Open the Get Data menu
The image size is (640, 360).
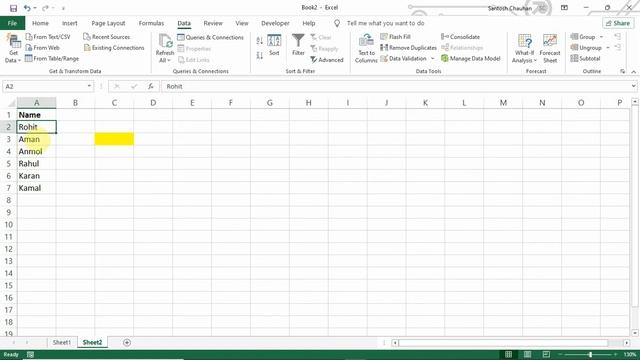(13, 48)
